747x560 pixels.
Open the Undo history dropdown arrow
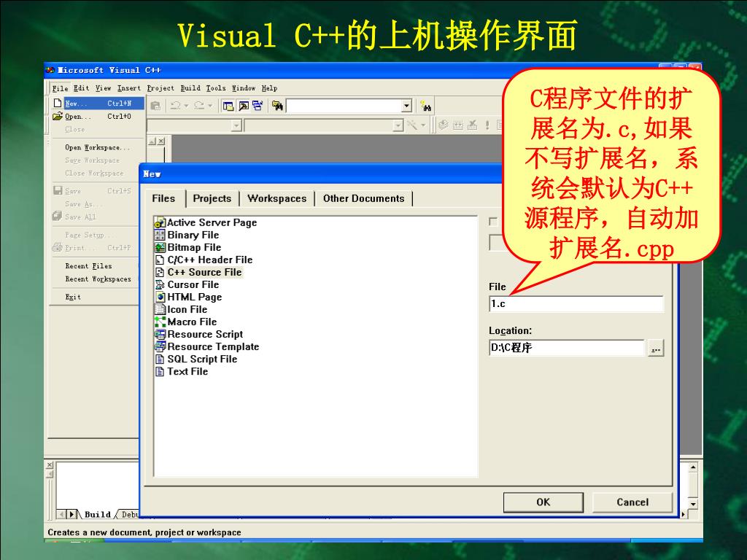coord(186,106)
